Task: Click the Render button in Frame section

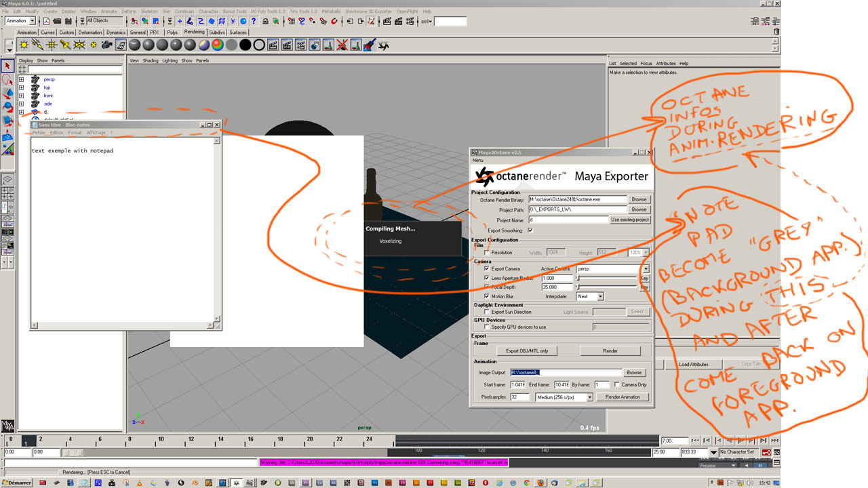Action: [610, 350]
